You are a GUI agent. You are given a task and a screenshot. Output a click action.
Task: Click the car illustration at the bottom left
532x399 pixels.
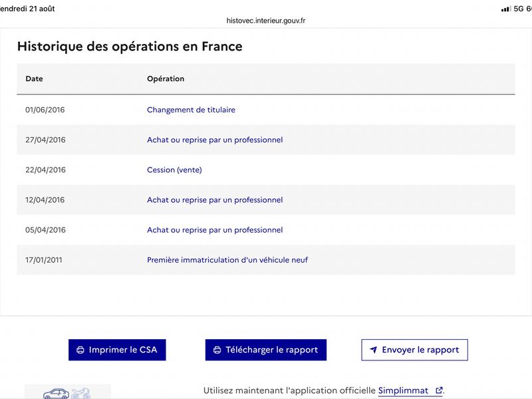click(56, 394)
